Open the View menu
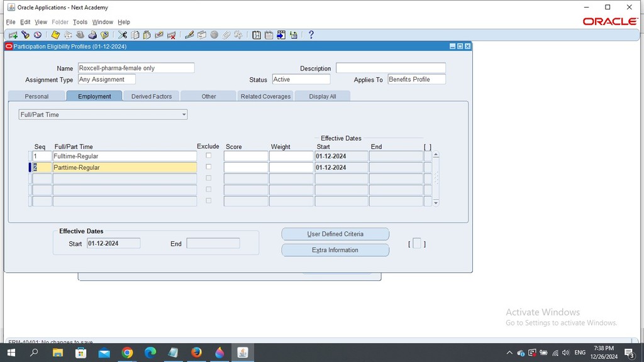 41,22
